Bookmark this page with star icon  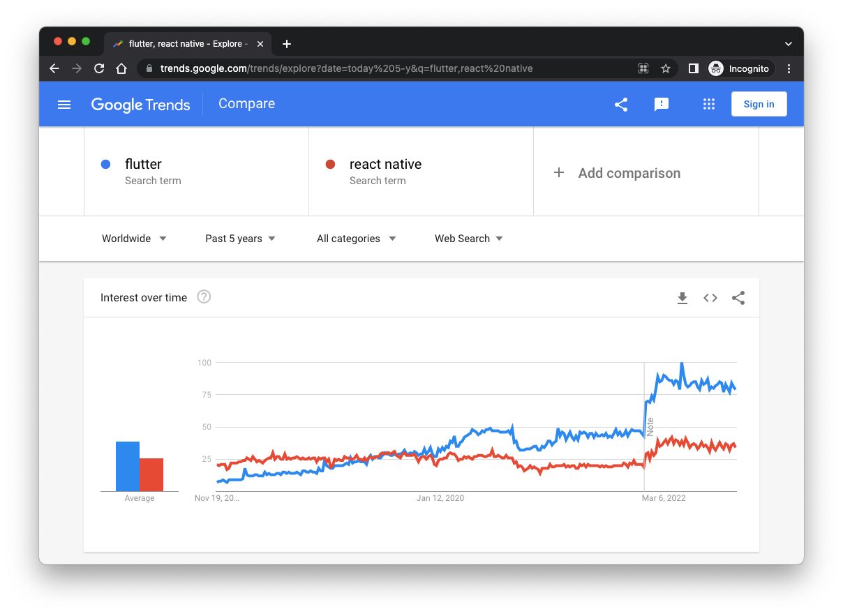(666, 68)
